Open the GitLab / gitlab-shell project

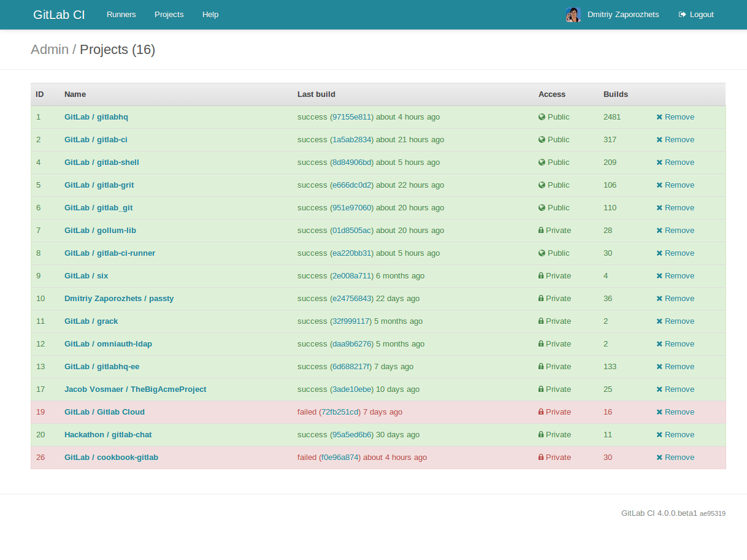tap(102, 163)
